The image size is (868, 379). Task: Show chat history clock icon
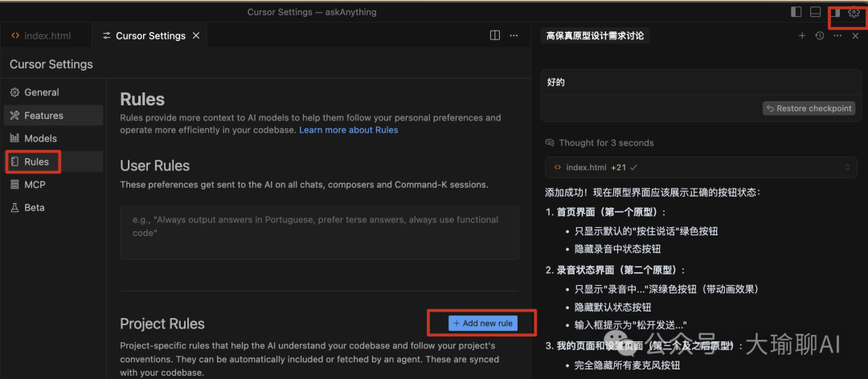pyautogui.click(x=820, y=36)
